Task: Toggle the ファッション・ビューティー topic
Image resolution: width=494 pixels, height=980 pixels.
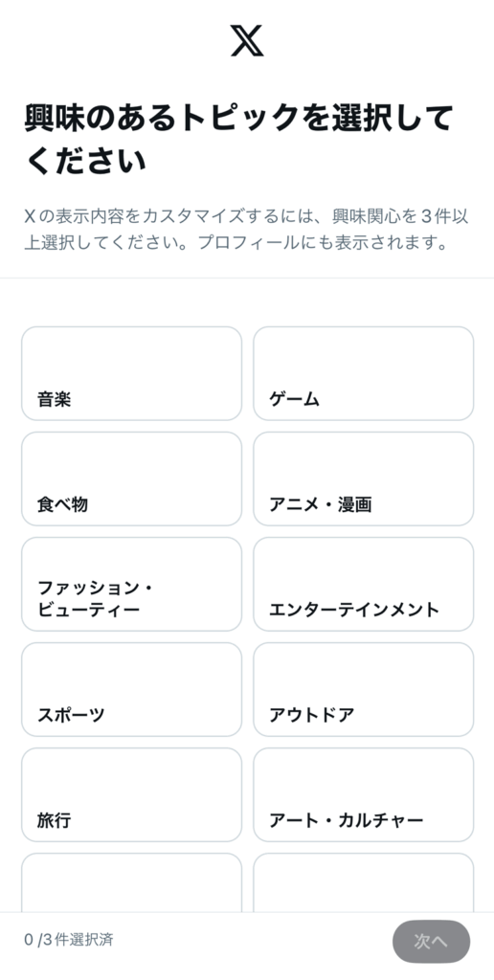Action: (131, 584)
